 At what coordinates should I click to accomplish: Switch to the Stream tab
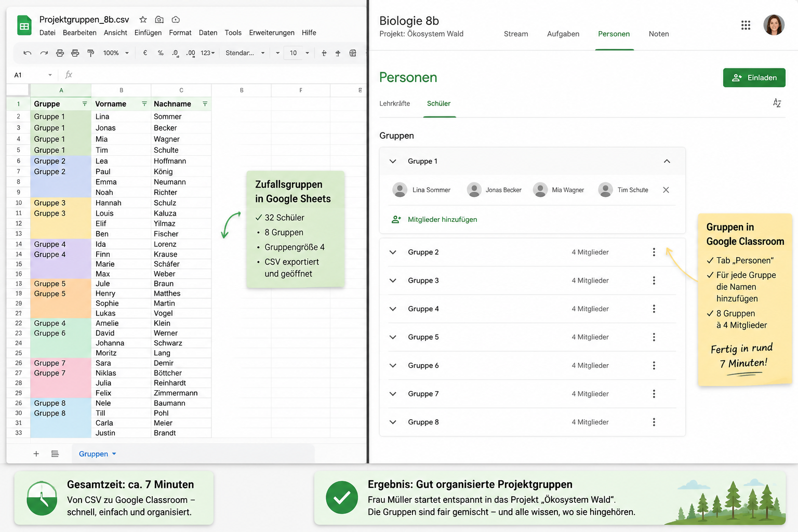516,34
